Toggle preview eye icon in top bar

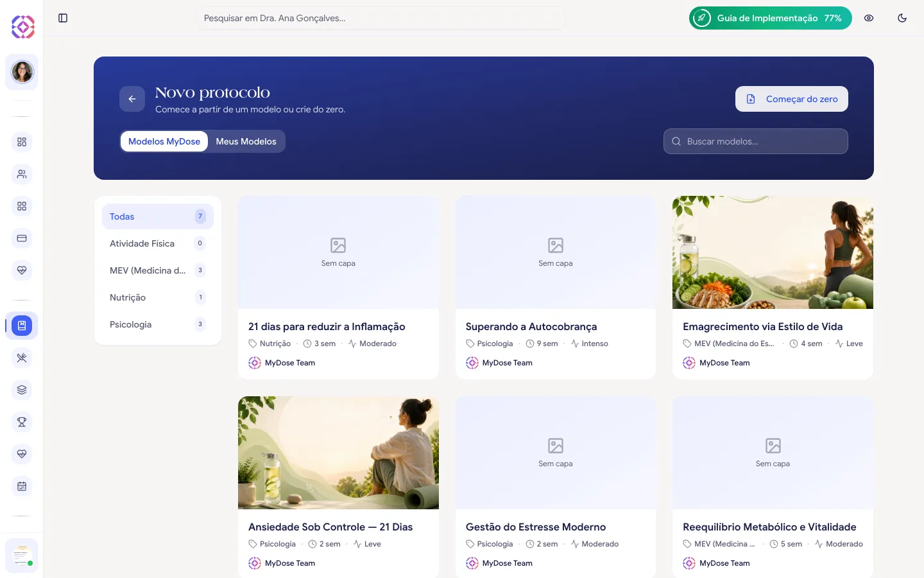869,18
